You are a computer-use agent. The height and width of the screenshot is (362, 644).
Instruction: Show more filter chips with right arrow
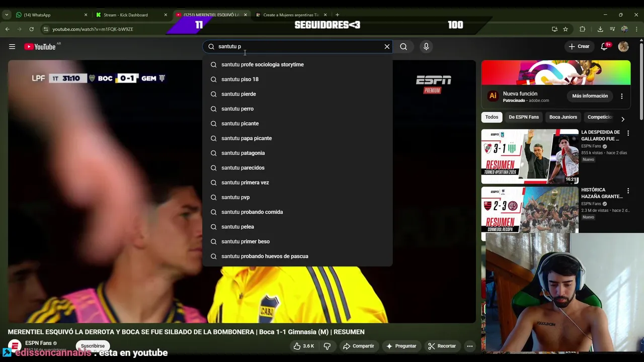[x=622, y=119]
